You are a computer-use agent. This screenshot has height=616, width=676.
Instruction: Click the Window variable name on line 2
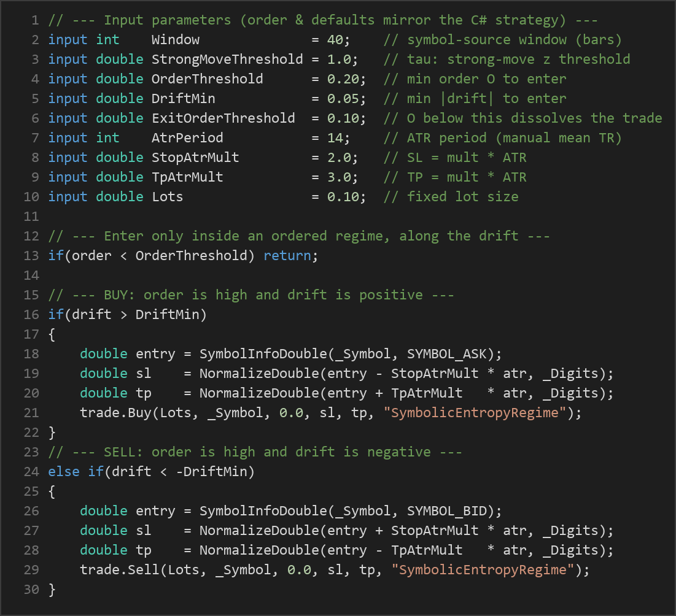pos(176,40)
